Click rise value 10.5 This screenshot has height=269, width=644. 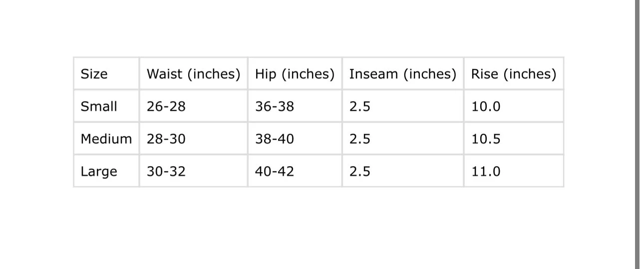click(x=486, y=139)
